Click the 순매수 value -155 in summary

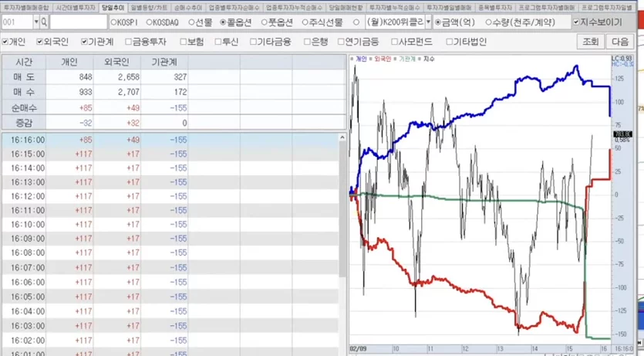[x=178, y=107]
